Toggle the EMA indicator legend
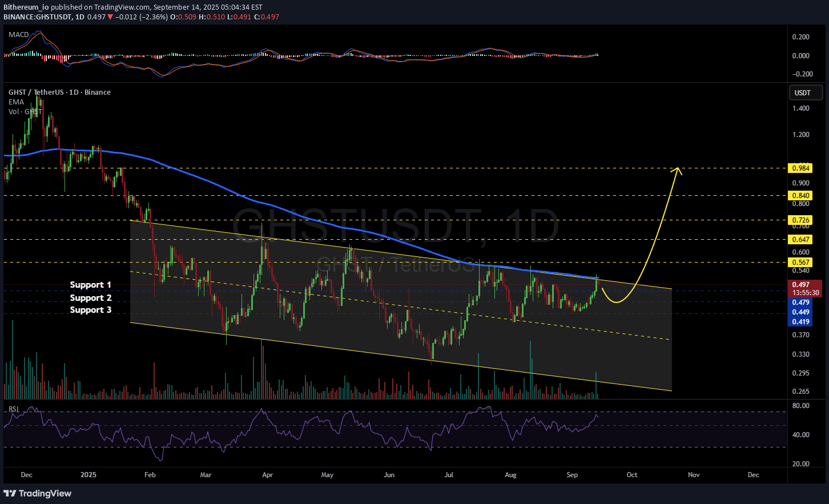This screenshot has width=829, height=504. 17,102
